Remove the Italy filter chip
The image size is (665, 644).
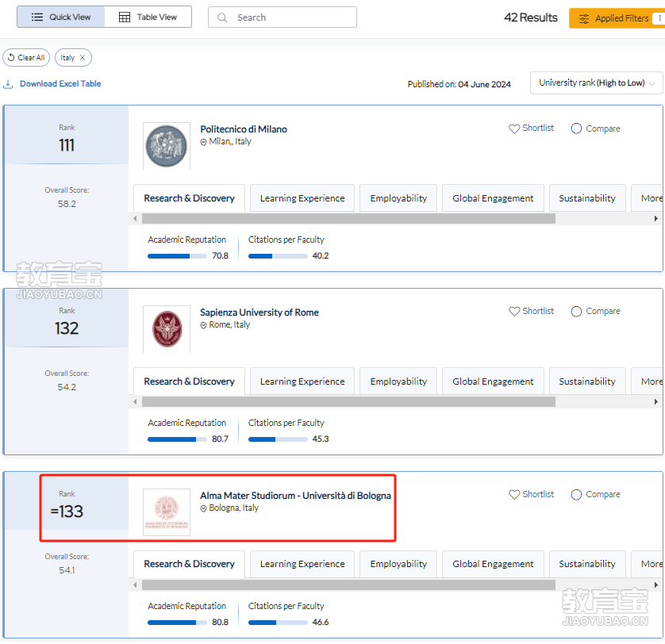[x=83, y=58]
